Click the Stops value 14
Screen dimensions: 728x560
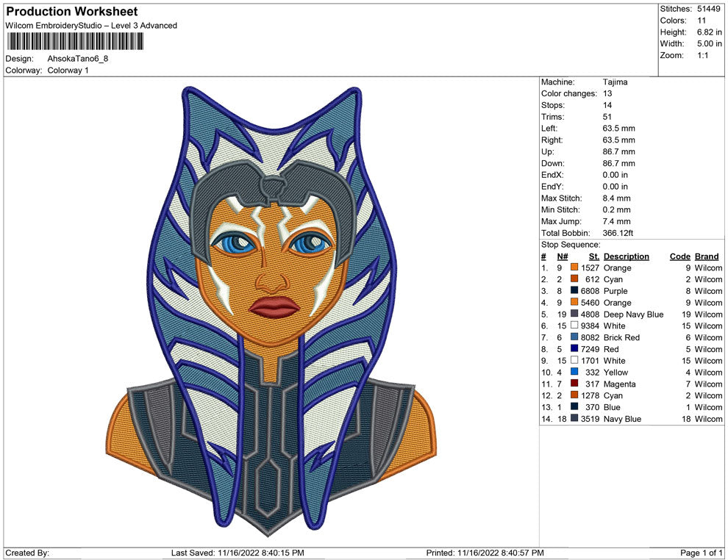point(607,105)
